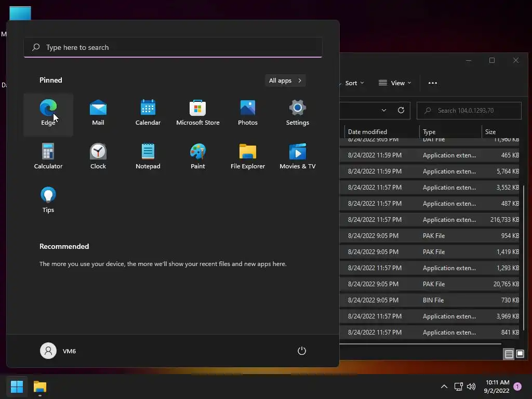Open Microsoft Store from pinned apps
This screenshot has width=532, height=399.
click(198, 114)
